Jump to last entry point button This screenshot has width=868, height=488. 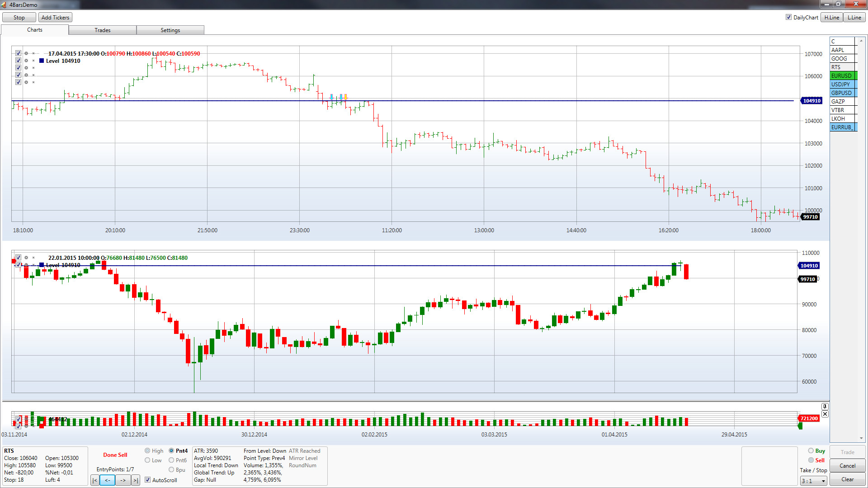point(136,480)
